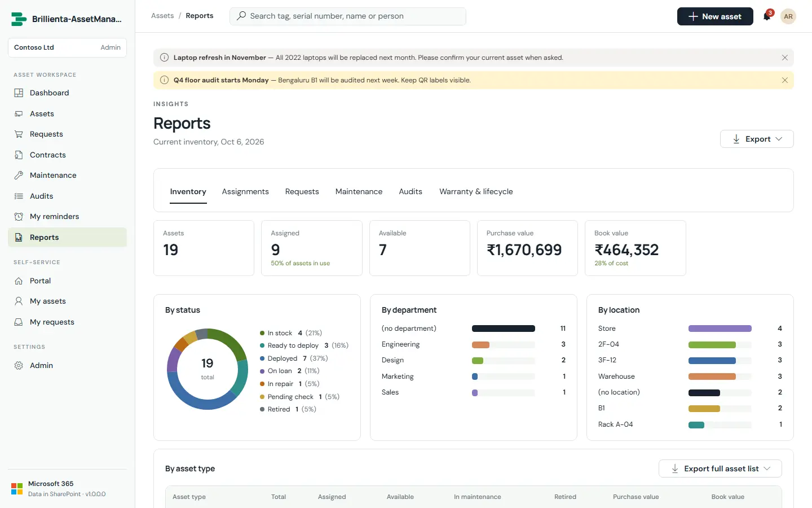Screen dimensions: 812x508
Task: Click the Portal home icon
Action: click(x=19, y=281)
